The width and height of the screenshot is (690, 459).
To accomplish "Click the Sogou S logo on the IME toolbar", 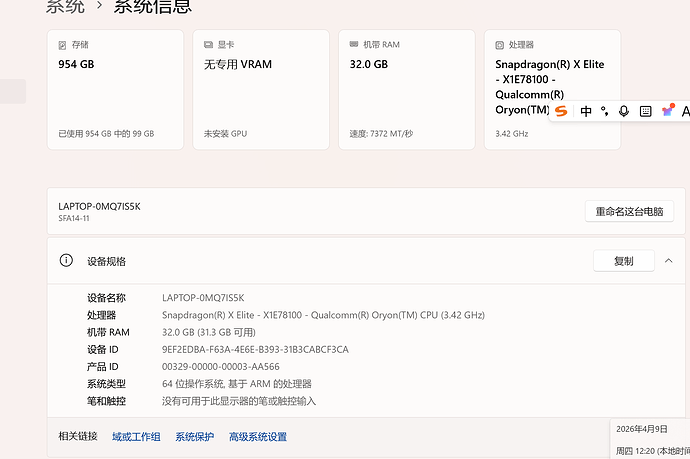I will [x=561, y=111].
